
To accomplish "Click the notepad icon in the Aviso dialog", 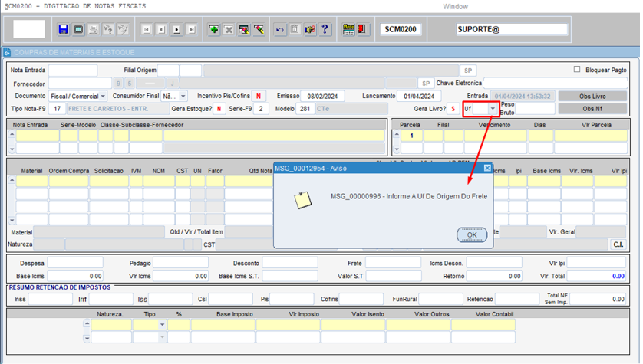I will click(302, 200).
